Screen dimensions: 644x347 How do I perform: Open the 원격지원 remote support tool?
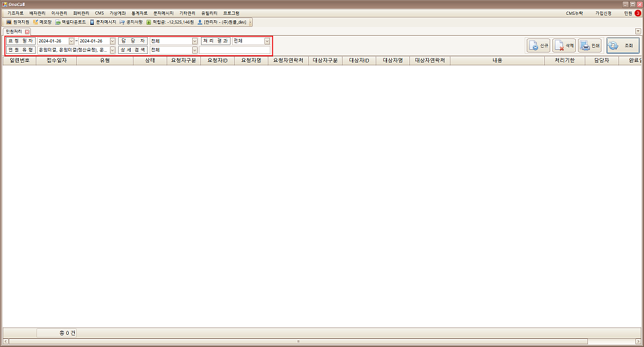click(18, 22)
